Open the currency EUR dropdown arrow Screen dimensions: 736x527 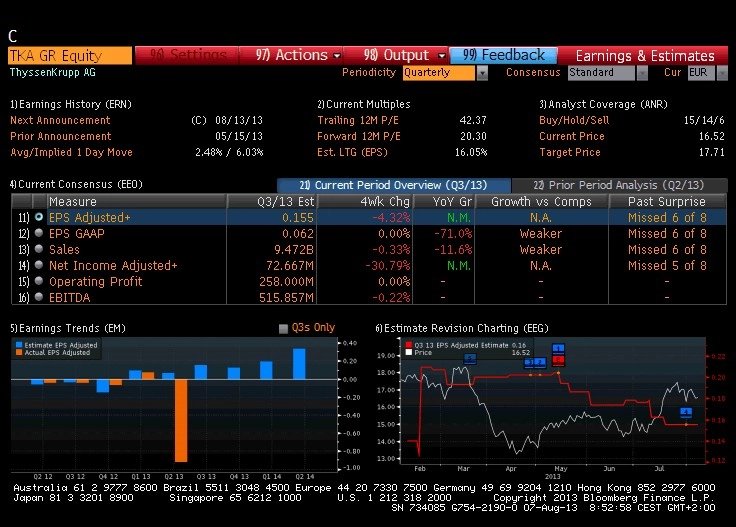pos(722,73)
